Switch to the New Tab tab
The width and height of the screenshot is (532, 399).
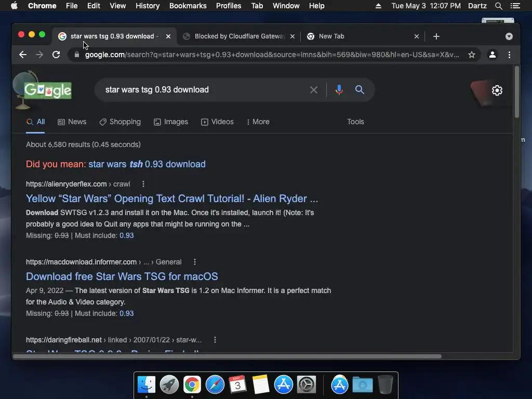363,36
